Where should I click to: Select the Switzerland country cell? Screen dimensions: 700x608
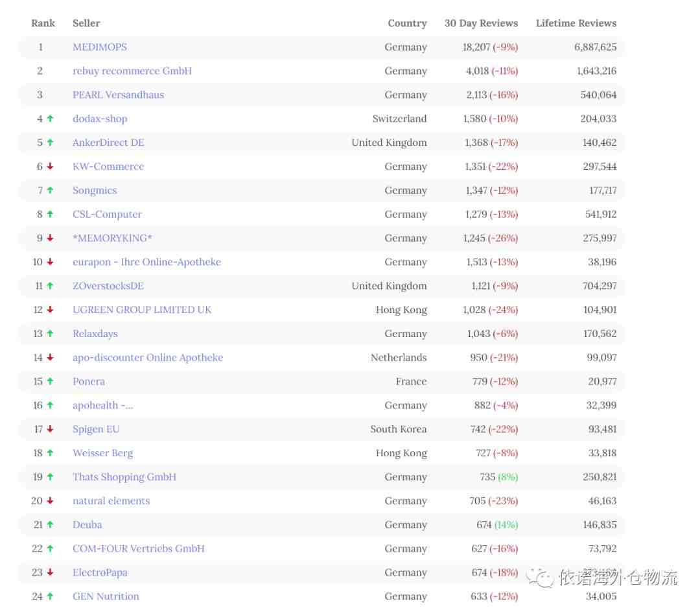[399, 119]
